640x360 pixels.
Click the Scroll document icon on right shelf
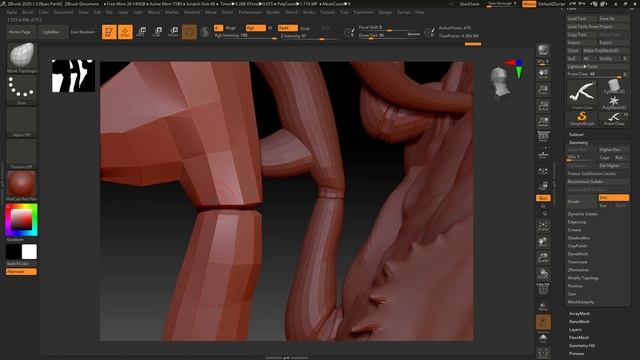tap(543, 74)
